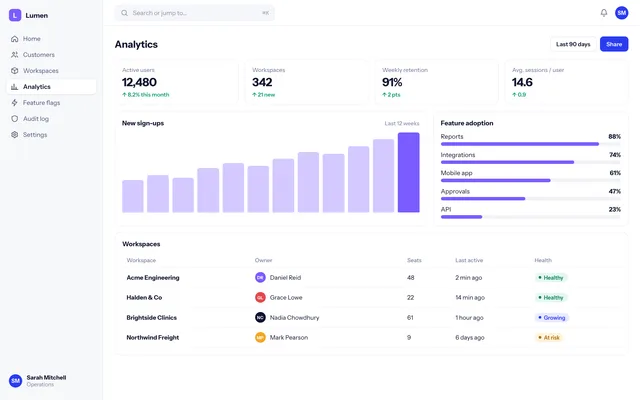Click the '6 days ago' cell
This screenshot has height=400, width=640.
click(470, 338)
